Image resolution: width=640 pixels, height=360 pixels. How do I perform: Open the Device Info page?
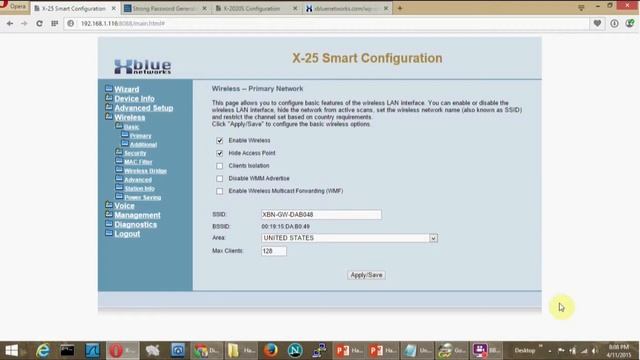coord(134,99)
